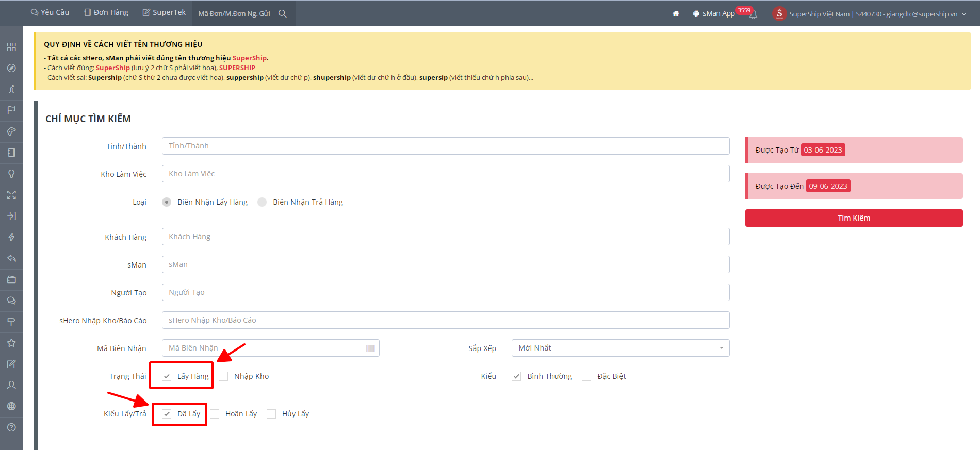Screen dimensions: 980x450
Task: Uncheck the Đã Lấy checkbox
Action: 167,414
